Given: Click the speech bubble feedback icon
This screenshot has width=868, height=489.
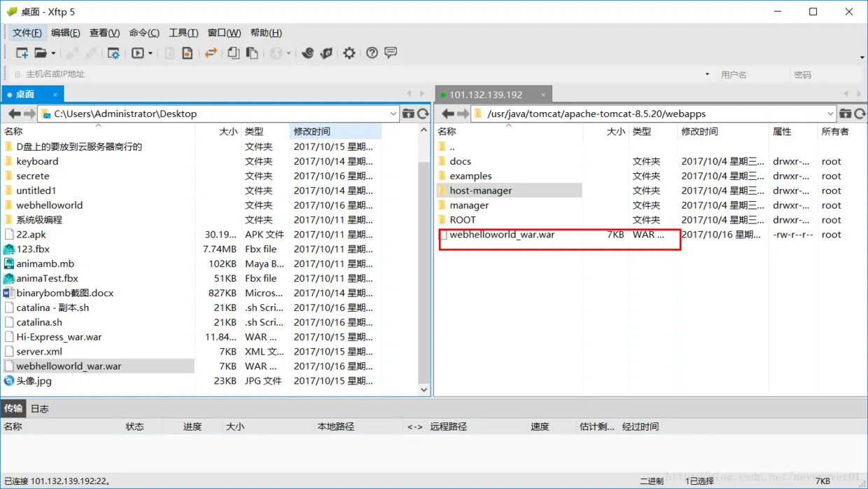Looking at the screenshot, I should pos(391,53).
